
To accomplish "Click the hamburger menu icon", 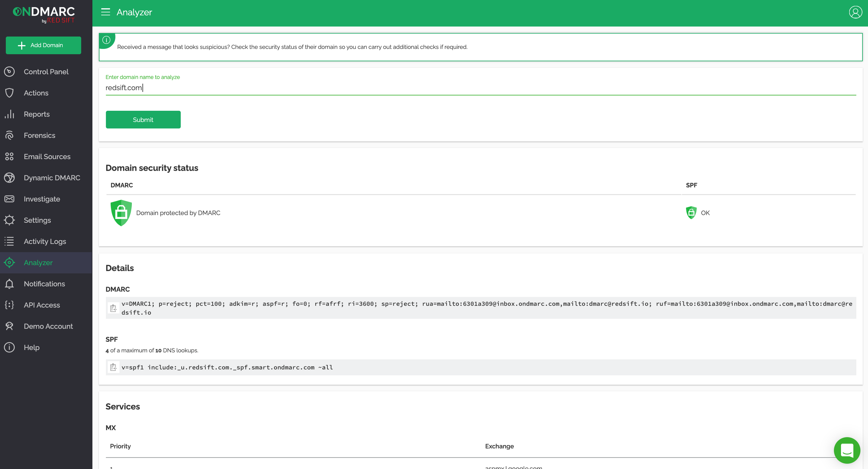I will [x=105, y=12].
